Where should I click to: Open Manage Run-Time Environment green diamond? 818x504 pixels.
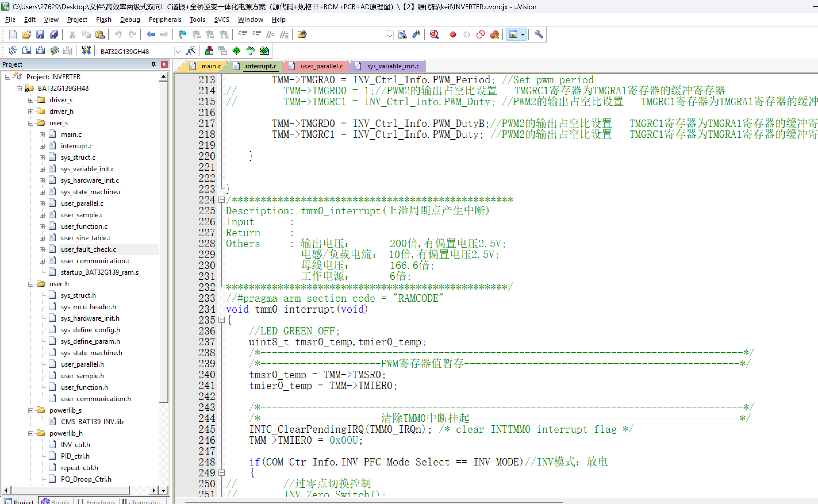237,51
